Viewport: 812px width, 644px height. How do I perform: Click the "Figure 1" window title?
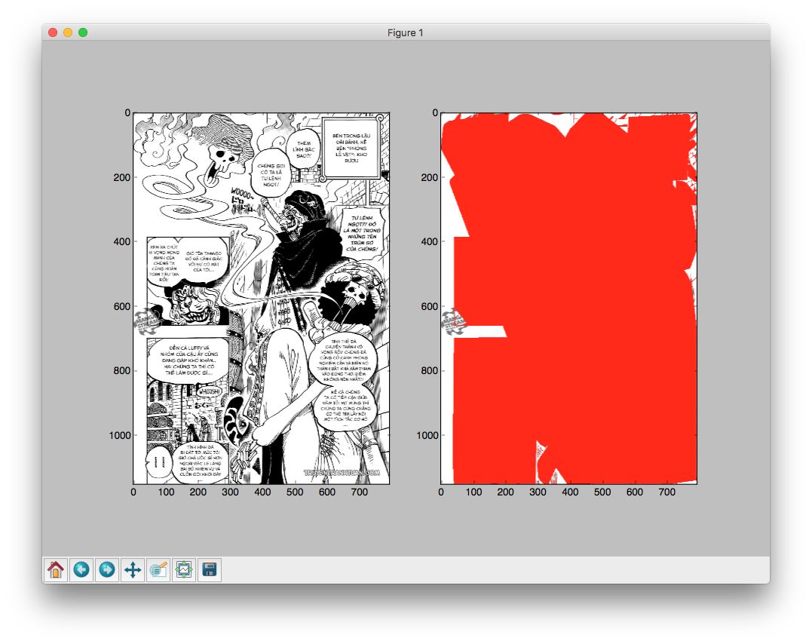tap(406, 32)
